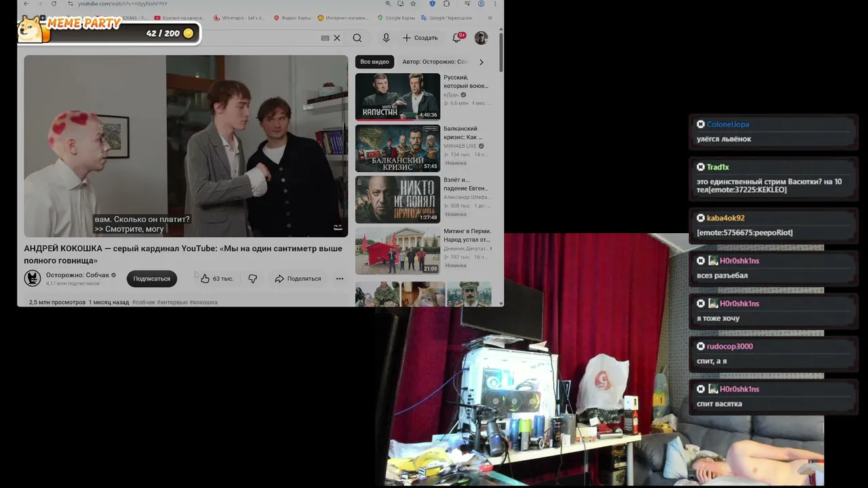868x488 pixels.
Task: Click the Meme Party 42 / 200 counter
Action: (x=163, y=33)
